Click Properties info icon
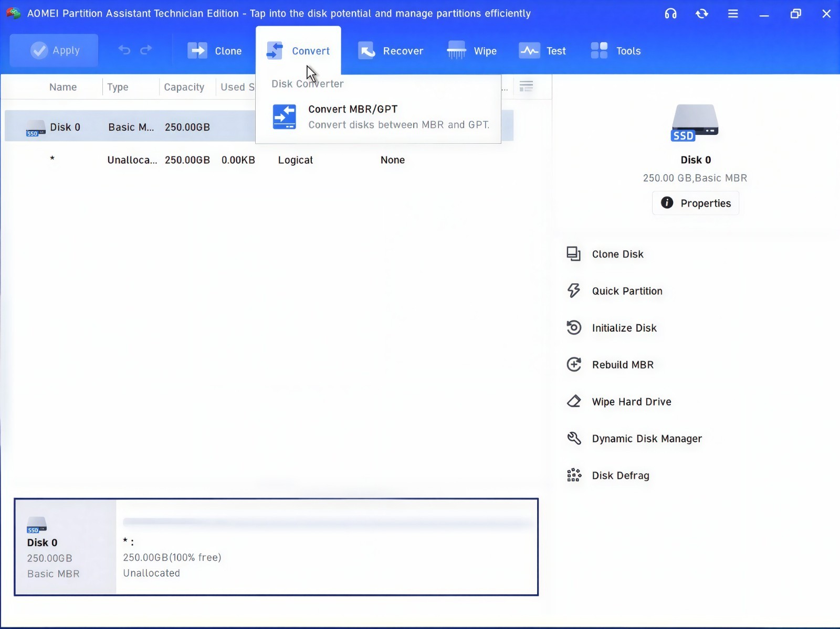This screenshot has height=629, width=840. [667, 202]
